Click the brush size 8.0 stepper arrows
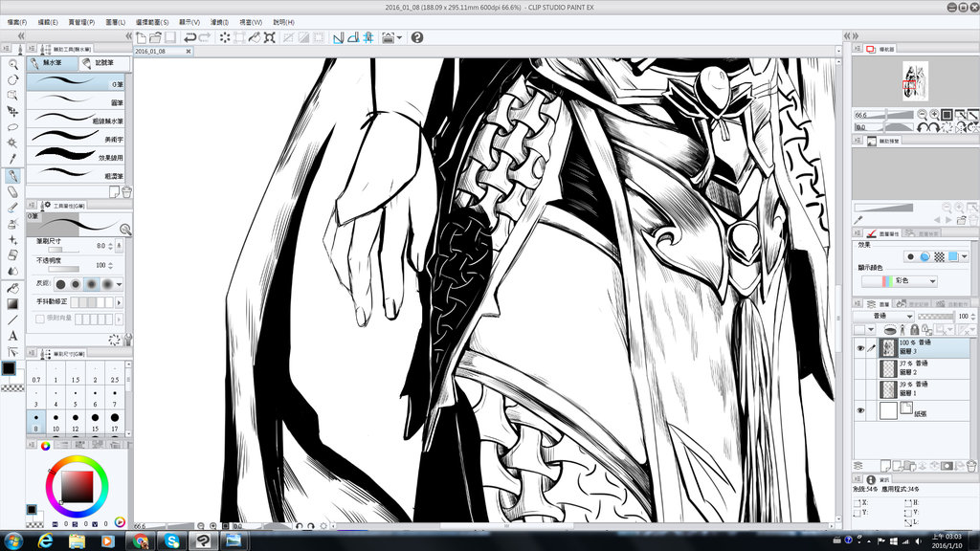Screen dimensions: 980x551 (x=110, y=247)
